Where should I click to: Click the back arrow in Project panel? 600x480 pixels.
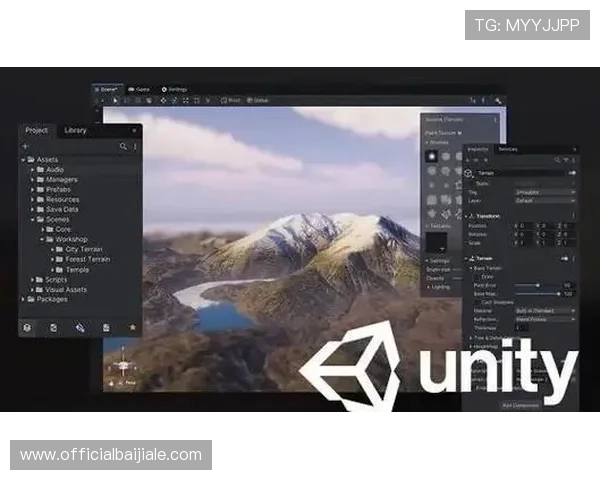pos(25,146)
